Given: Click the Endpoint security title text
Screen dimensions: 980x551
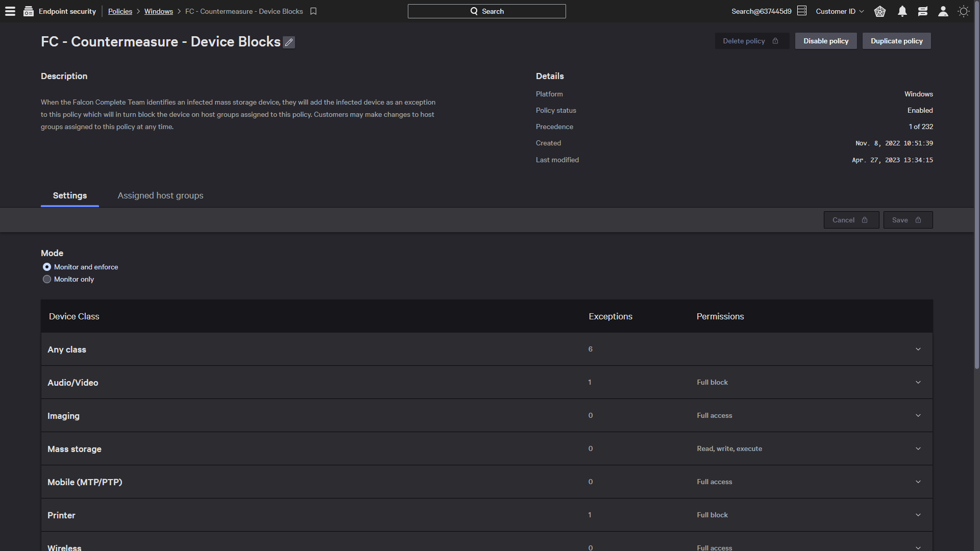Looking at the screenshot, I should [67, 11].
